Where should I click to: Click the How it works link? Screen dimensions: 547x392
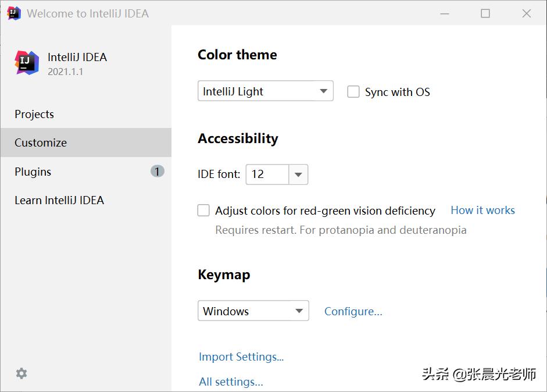point(482,211)
